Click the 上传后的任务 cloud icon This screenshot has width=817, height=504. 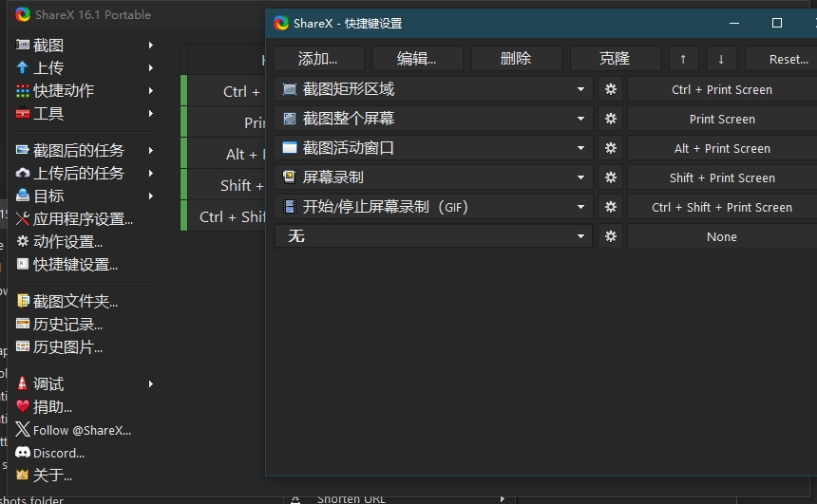click(x=23, y=173)
